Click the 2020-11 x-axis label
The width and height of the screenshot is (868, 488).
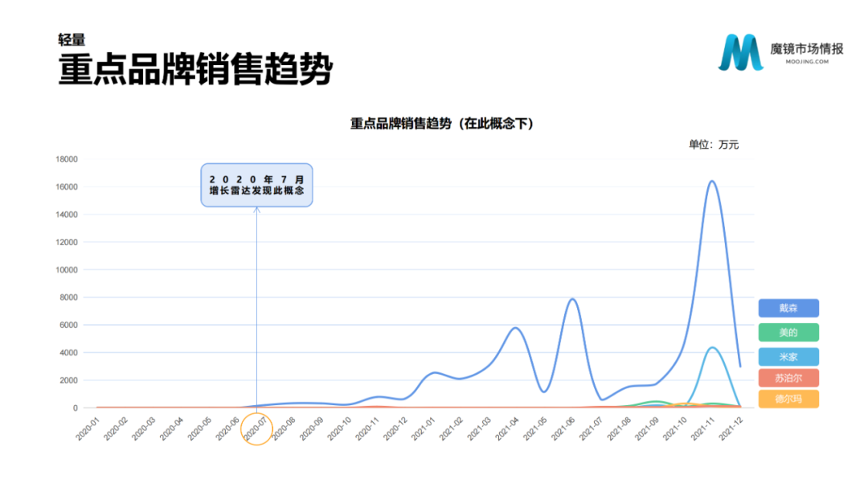pos(367,429)
